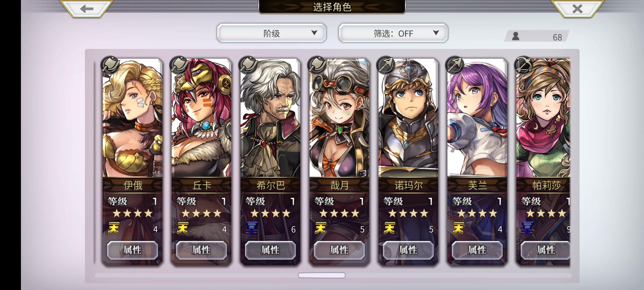The height and width of the screenshot is (290, 644).
Task: Open 属性 for 伊俄
Action: pos(132,250)
